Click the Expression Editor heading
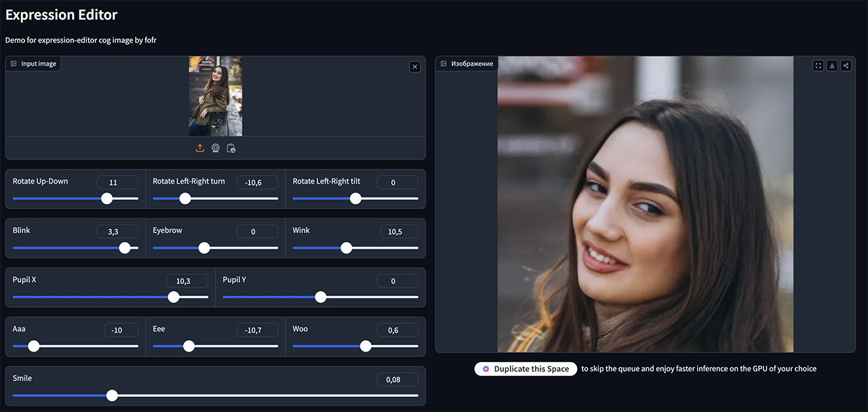 61,15
